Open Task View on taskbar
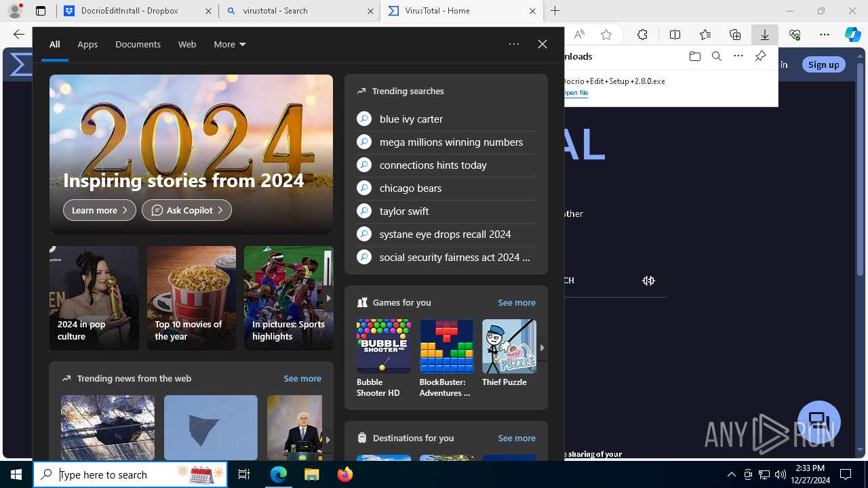The image size is (868, 488). click(x=244, y=474)
